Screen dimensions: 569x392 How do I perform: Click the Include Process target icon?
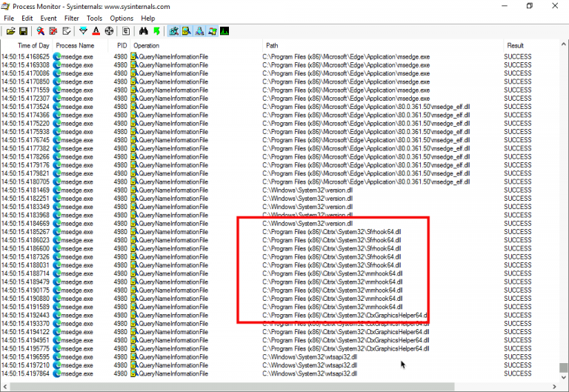pos(108,31)
